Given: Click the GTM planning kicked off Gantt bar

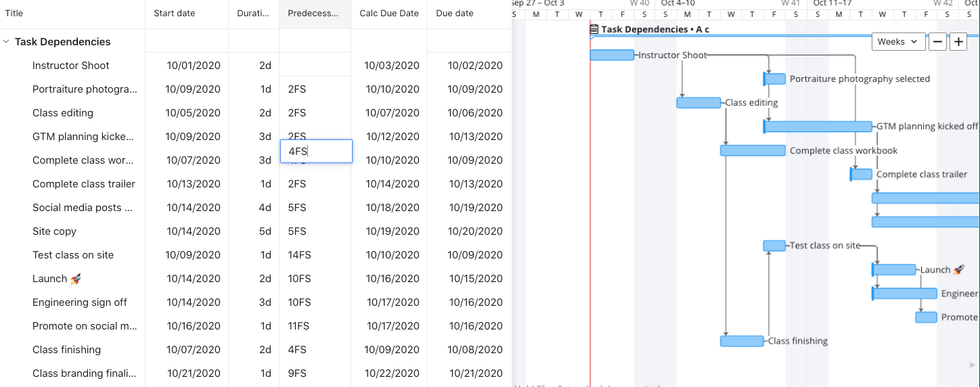Looking at the screenshot, I should click(x=818, y=127).
